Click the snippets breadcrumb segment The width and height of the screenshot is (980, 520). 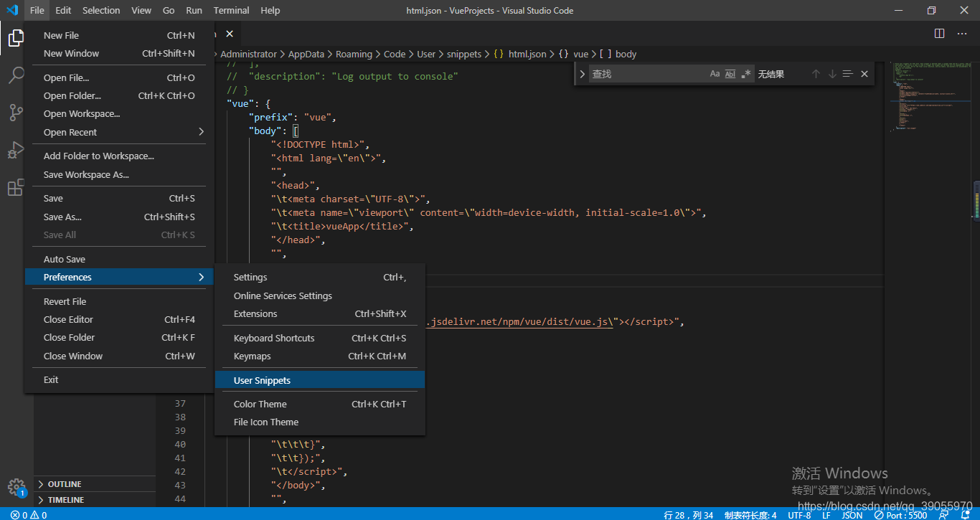coord(464,54)
